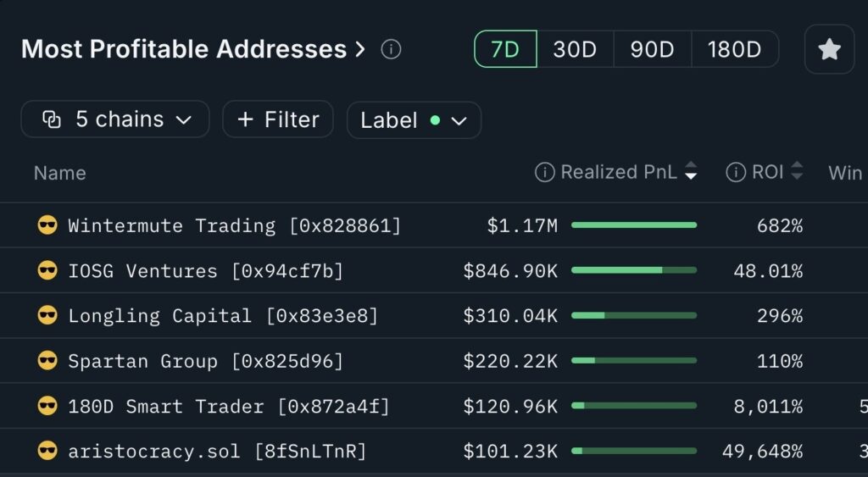This screenshot has width=868, height=477.
Task: Select the 180D time range
Action: (734, 49)
